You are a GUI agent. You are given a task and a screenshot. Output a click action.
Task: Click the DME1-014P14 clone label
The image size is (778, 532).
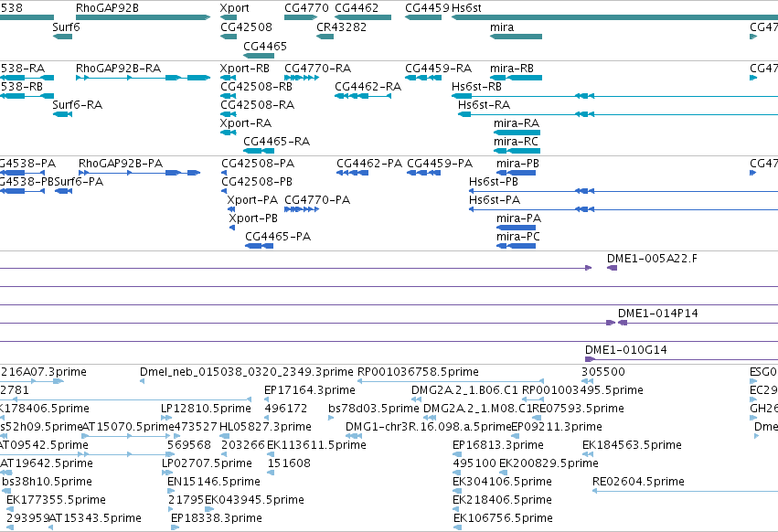pos(657,314)
